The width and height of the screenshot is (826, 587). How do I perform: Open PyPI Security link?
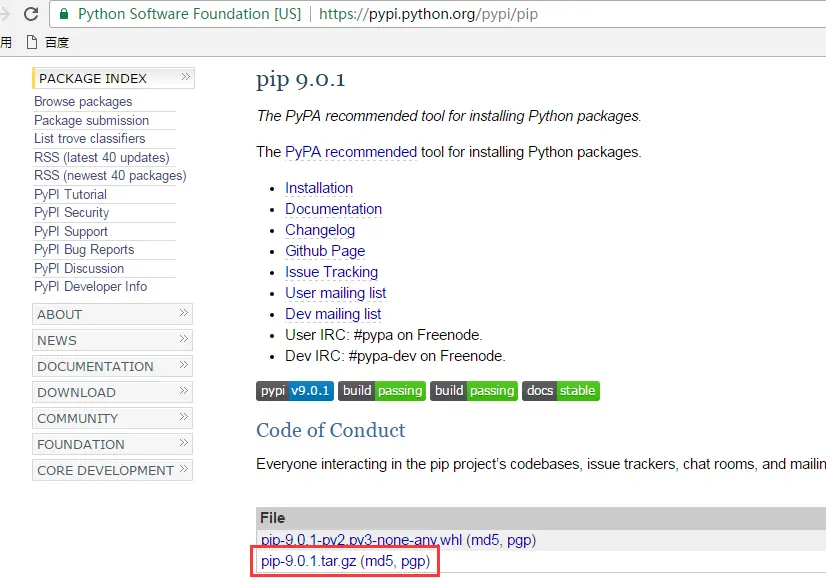[x=72, y=212]
